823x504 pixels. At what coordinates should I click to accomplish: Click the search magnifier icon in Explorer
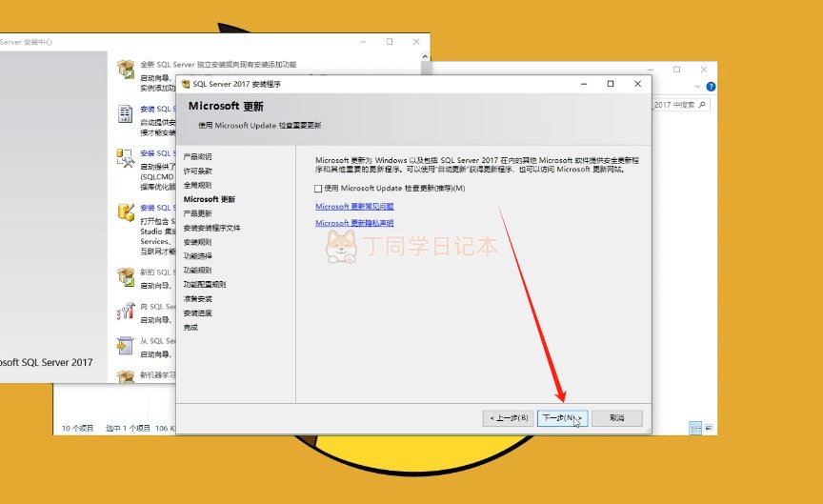click(x=702, y=105)
